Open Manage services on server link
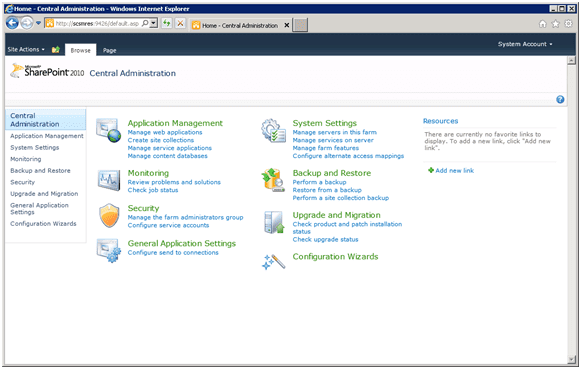581x369 pixels. click(333, 140)
